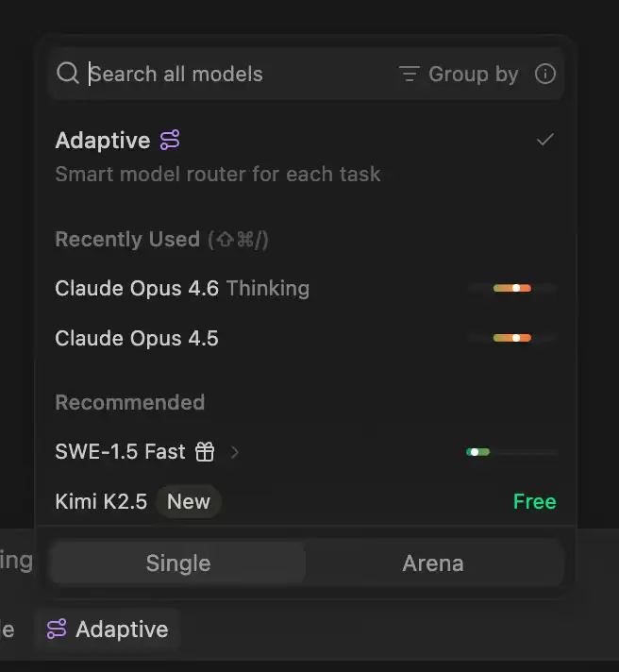Click the filter lines icon near Group by
The image size is (619, 672).
click(410, 74)
